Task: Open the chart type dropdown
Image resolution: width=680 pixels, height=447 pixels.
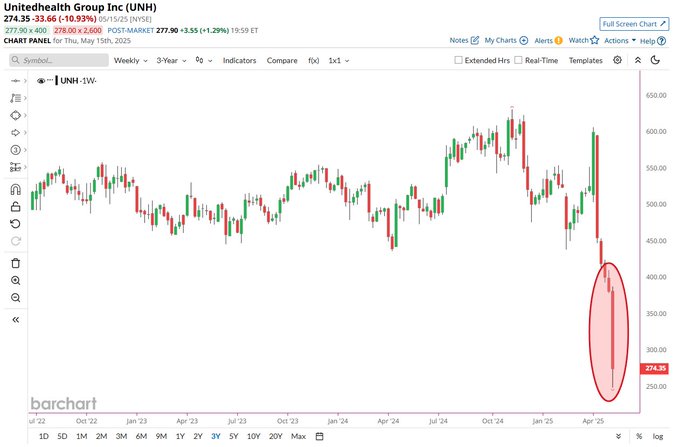Action: tap(203, 60)
